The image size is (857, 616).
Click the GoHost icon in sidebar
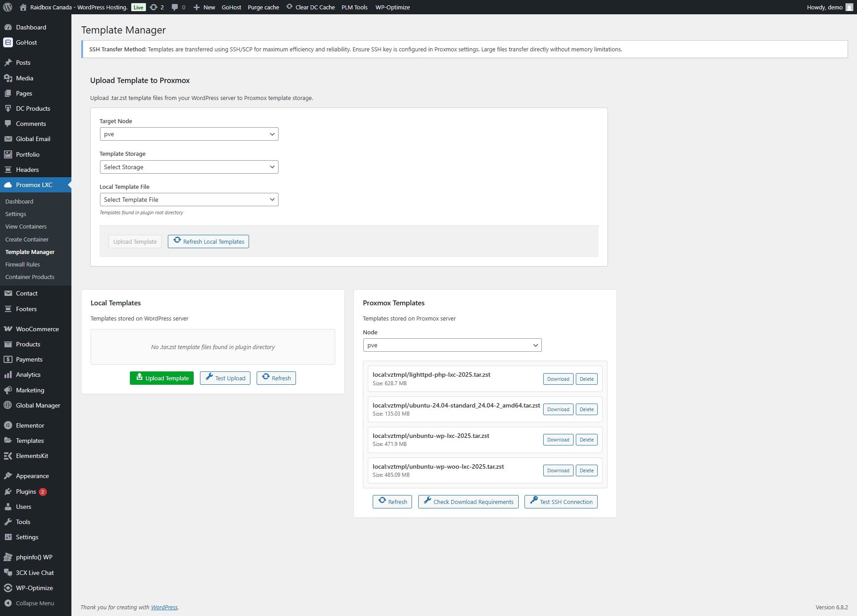click(x=8, y=42)
